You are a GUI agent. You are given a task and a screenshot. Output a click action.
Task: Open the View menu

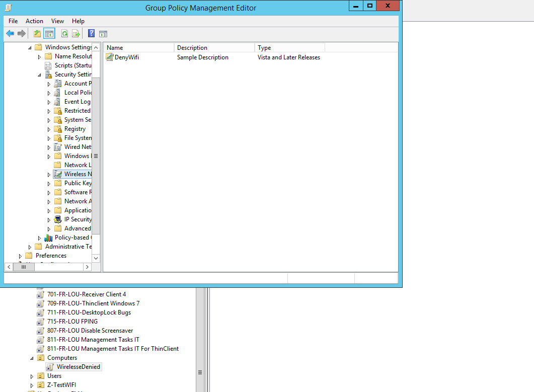57,21
